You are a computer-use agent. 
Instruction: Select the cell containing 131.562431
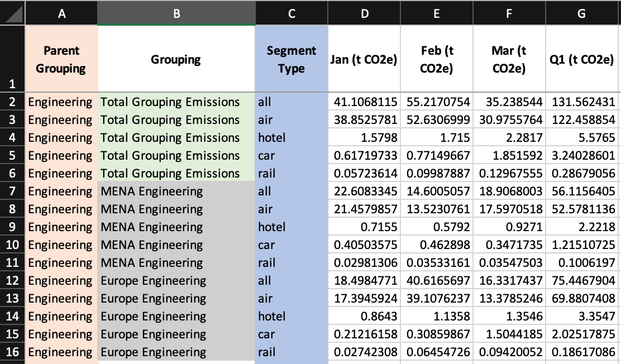(x=582, y=102)
